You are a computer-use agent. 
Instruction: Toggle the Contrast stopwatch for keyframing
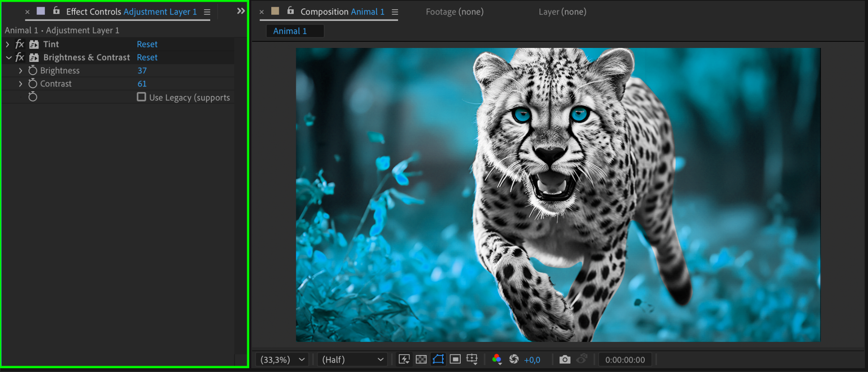[33, 84]
